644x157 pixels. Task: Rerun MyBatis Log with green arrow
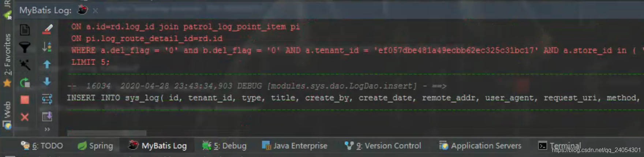point(25,83)
